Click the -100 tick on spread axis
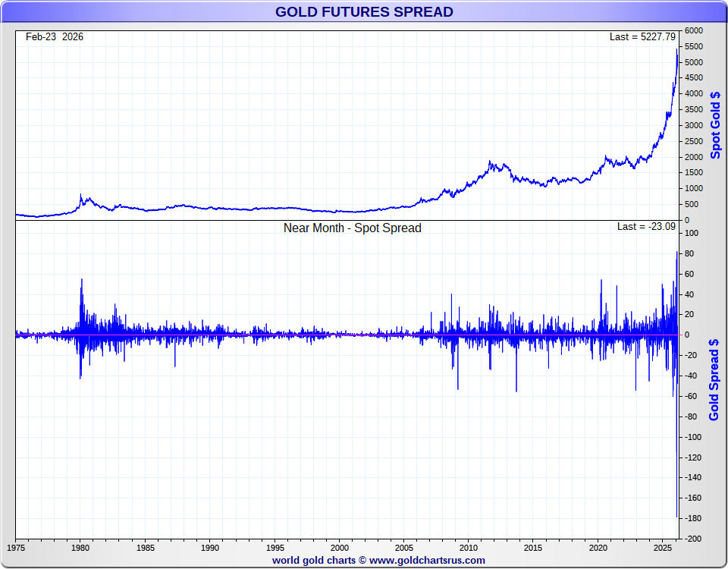Screen dimensions: 728x569 691,437
